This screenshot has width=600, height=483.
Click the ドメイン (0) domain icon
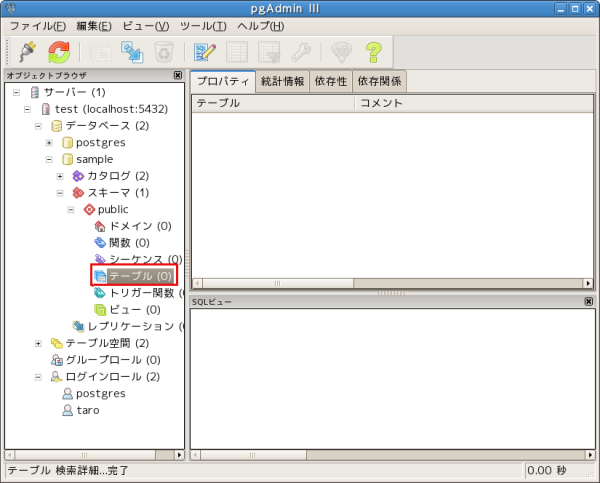tap(100, 226)
